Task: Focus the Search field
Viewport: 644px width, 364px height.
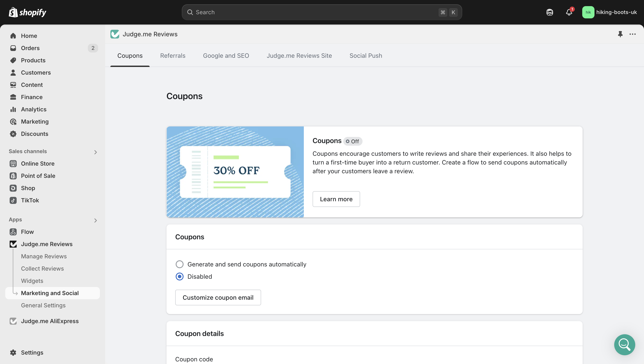Action: click(322, 12)
